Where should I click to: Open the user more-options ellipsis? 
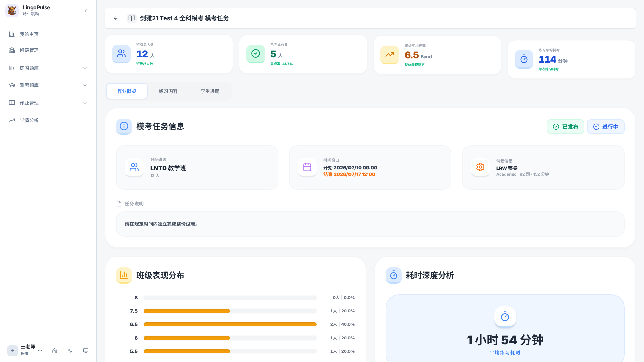click(40, 351)
